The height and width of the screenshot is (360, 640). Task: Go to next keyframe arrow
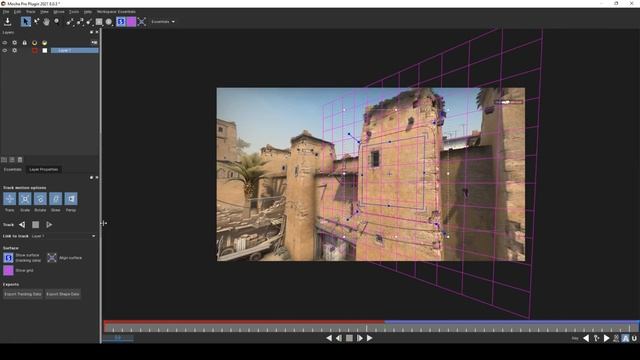tap(607, 338)
